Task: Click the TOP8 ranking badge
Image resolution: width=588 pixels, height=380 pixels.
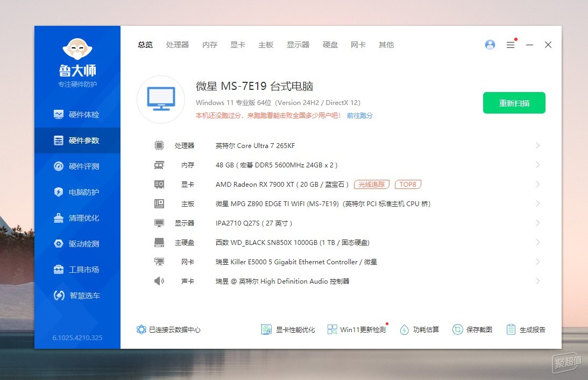Action: click(x=408, y=184)
